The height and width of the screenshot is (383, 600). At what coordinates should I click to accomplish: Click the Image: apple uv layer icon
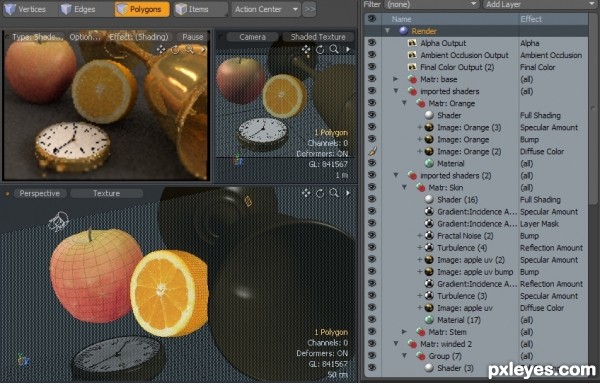[429, 308]
